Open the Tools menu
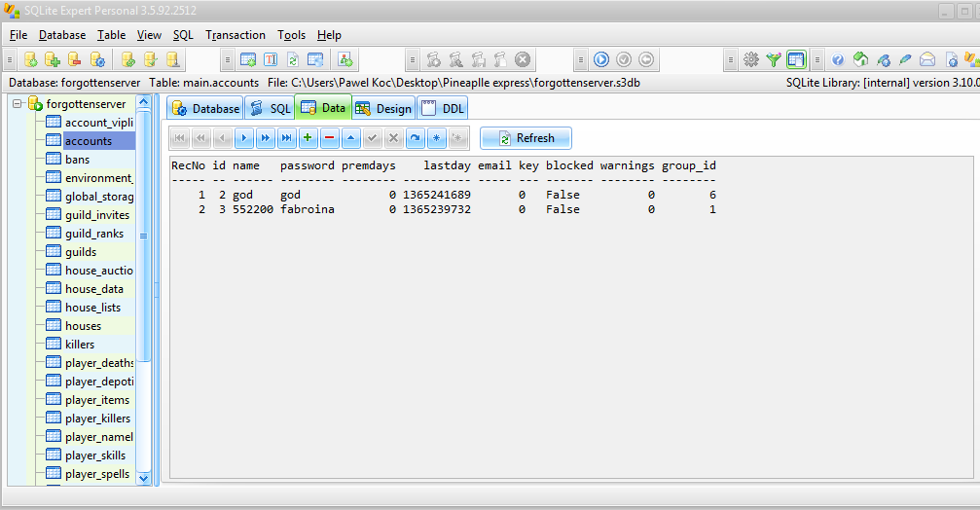Image resolution: width=980 pixels, height=510 pixels. tap(291, 35)
